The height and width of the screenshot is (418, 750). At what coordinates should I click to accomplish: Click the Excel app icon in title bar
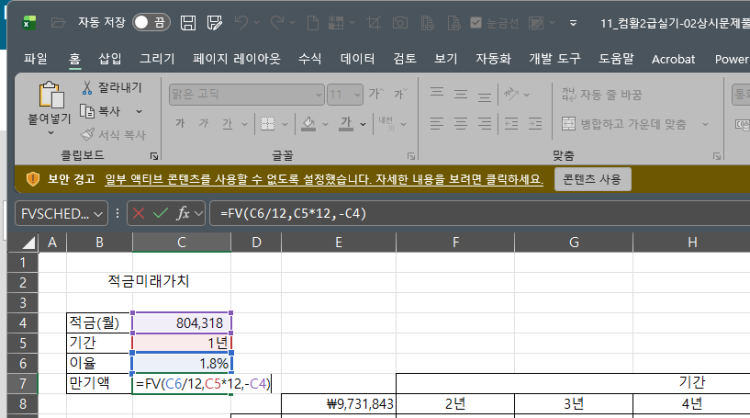tap(29, 22)
